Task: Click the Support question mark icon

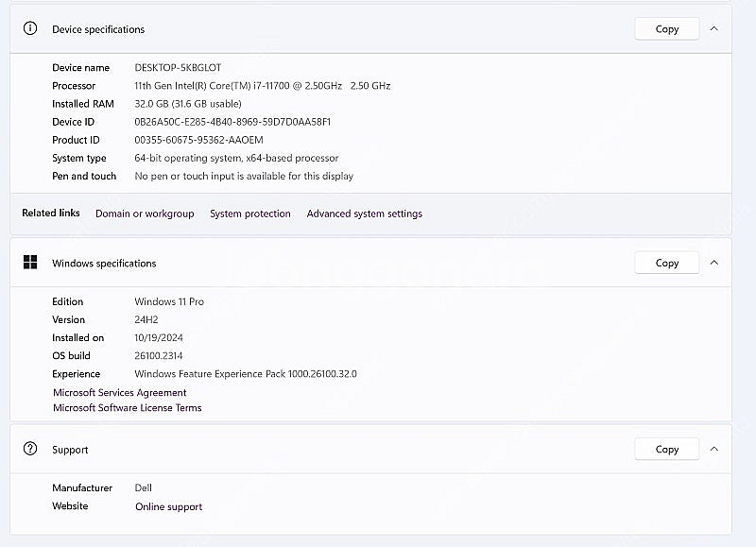Action: coord(30,449)
